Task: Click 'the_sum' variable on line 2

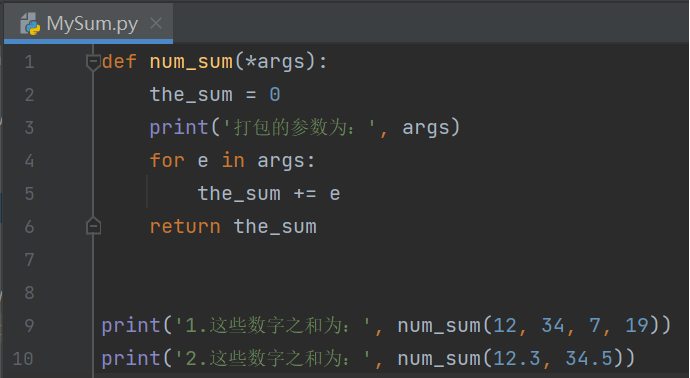Action: pyautogui.click(x=191, y=95)
